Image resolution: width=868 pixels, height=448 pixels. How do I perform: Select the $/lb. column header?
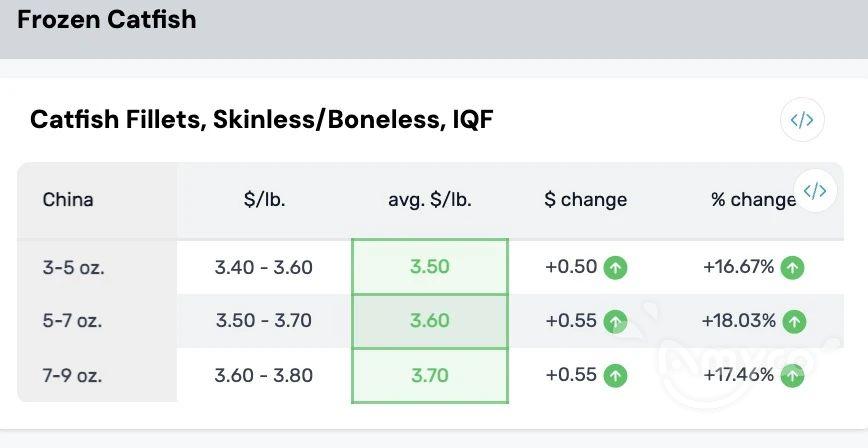pos(264,199)
